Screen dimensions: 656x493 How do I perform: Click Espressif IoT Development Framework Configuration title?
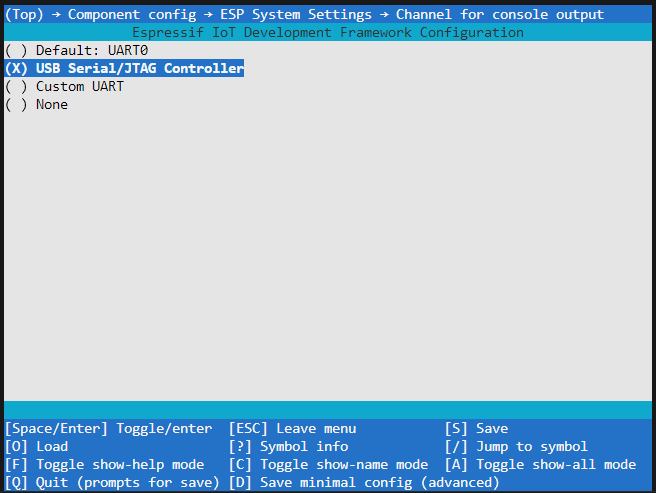point(328,33)
